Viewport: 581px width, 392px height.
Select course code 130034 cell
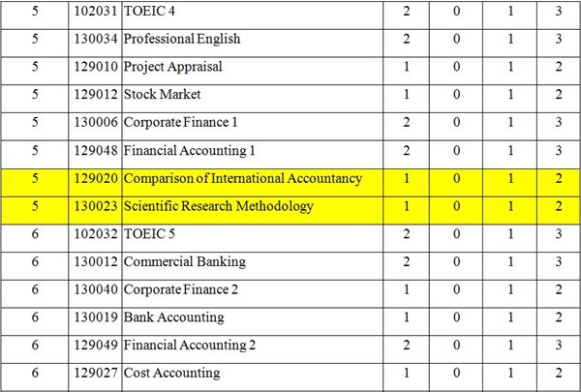[96, 40]
